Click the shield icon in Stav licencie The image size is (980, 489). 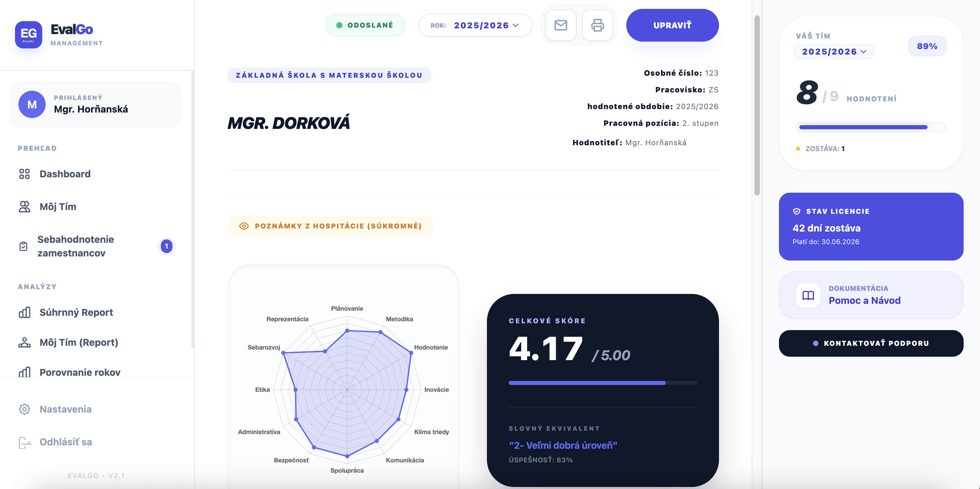[x=797, y=211]
